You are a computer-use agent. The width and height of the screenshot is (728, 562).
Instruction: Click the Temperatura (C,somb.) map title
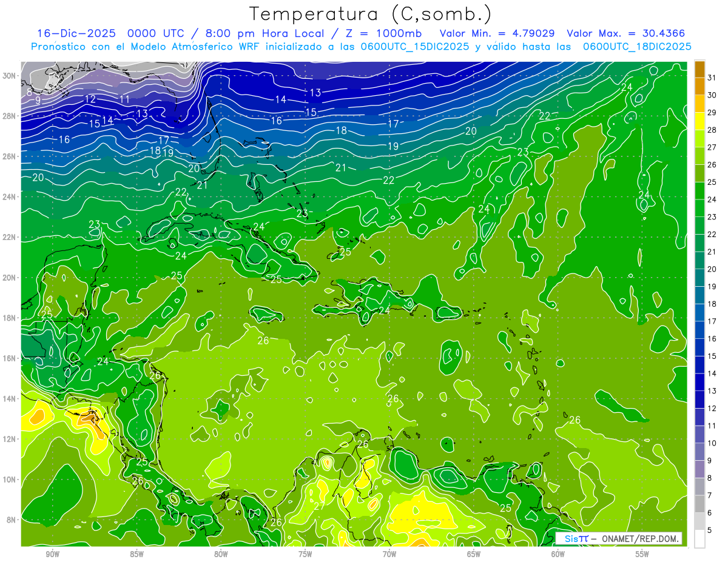(370, 13)
